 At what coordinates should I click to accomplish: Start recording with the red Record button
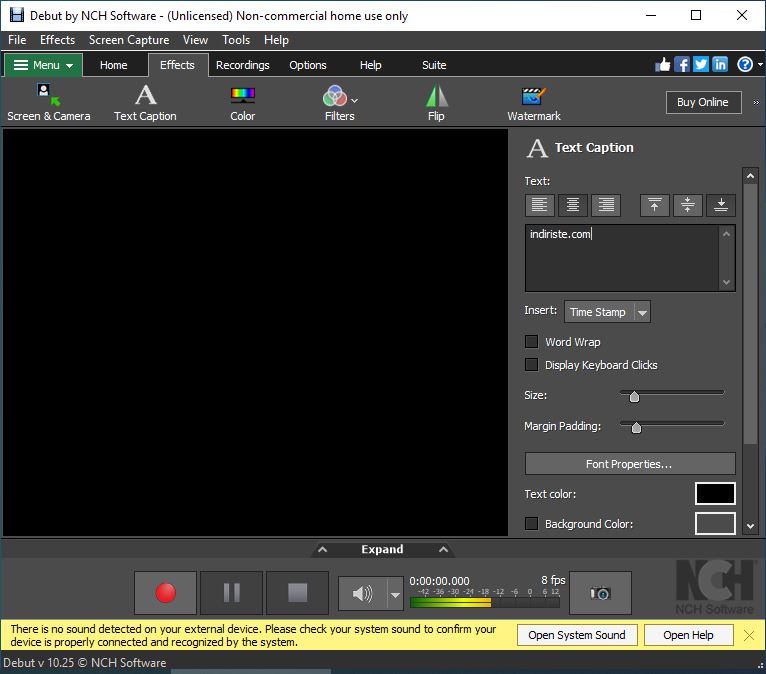tap(165, 592)
